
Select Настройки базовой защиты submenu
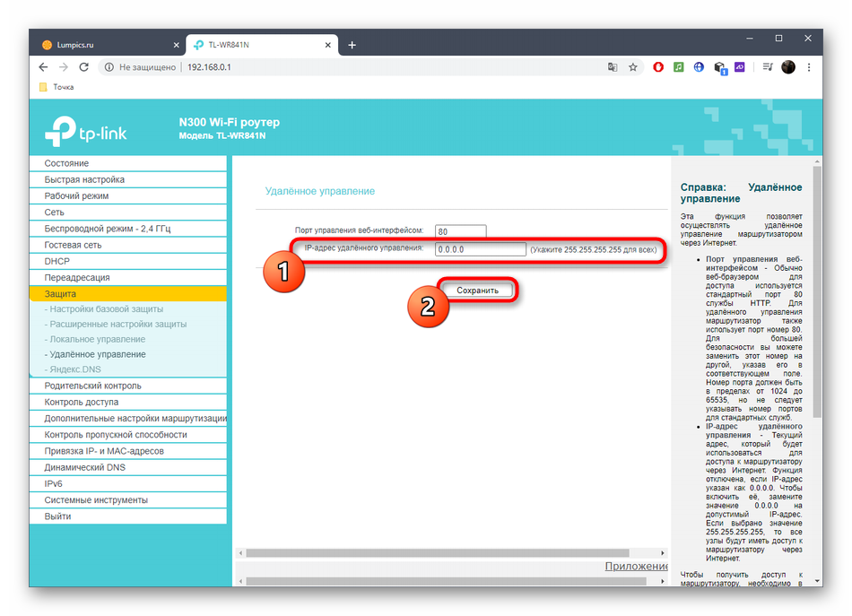[104, 309]
